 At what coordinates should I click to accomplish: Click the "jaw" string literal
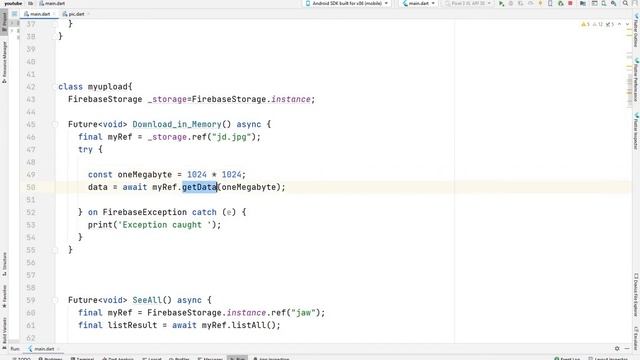coord(303,313)
